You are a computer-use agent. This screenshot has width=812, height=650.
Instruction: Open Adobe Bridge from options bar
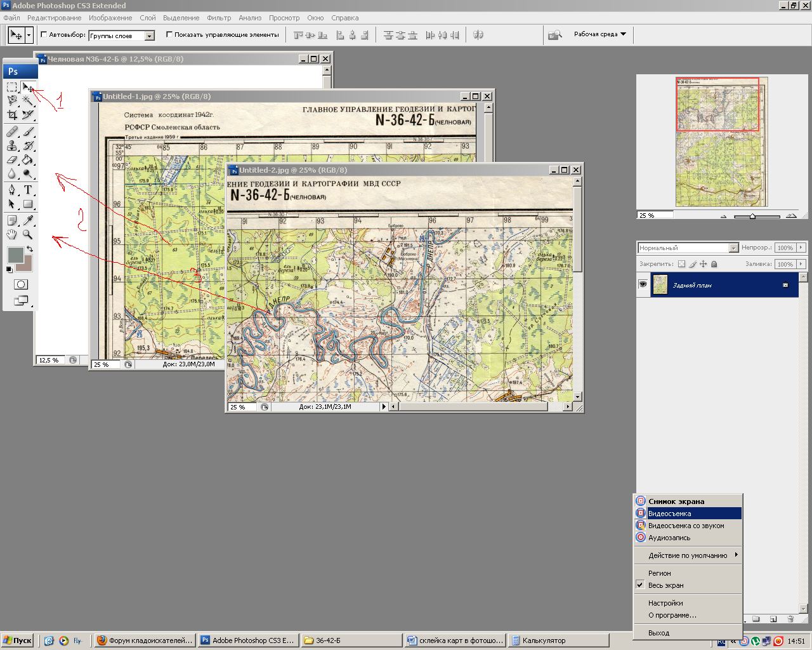pyautogui.click(x=554, y=35)
